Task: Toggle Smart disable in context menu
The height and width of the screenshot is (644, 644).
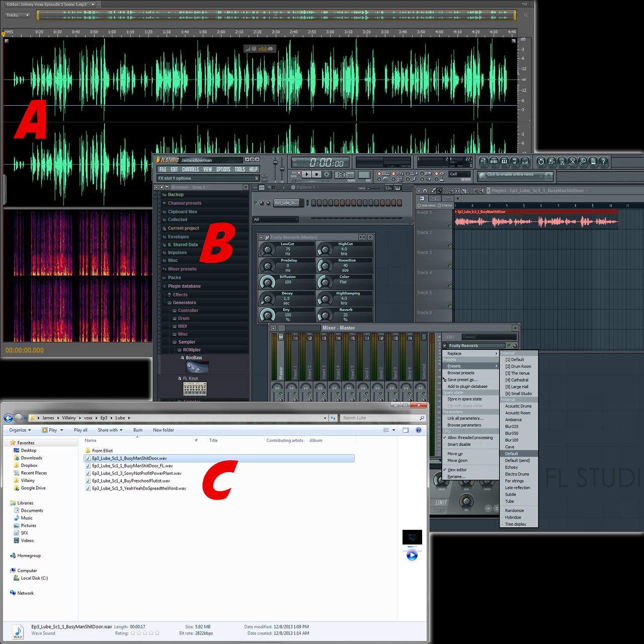Action: 459,444
